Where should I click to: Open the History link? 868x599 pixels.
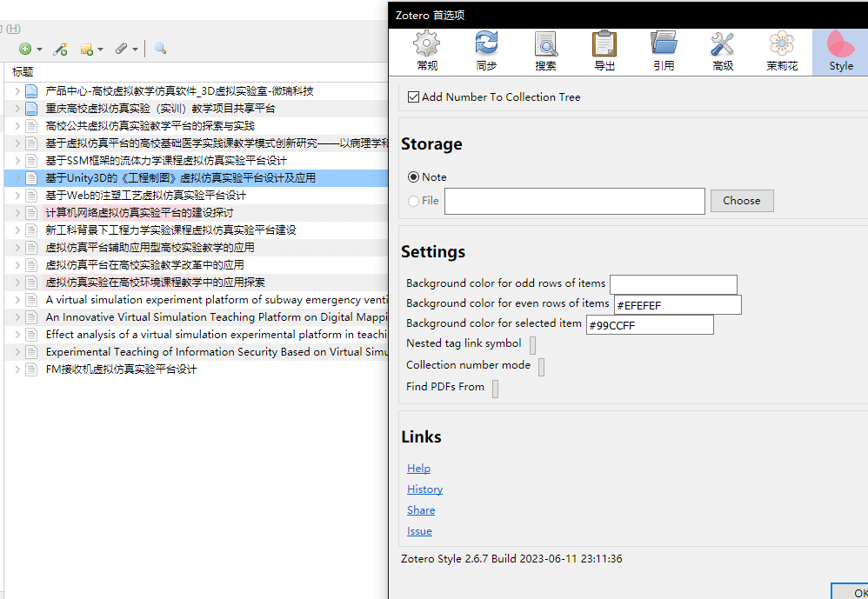[x=424, y=489]
